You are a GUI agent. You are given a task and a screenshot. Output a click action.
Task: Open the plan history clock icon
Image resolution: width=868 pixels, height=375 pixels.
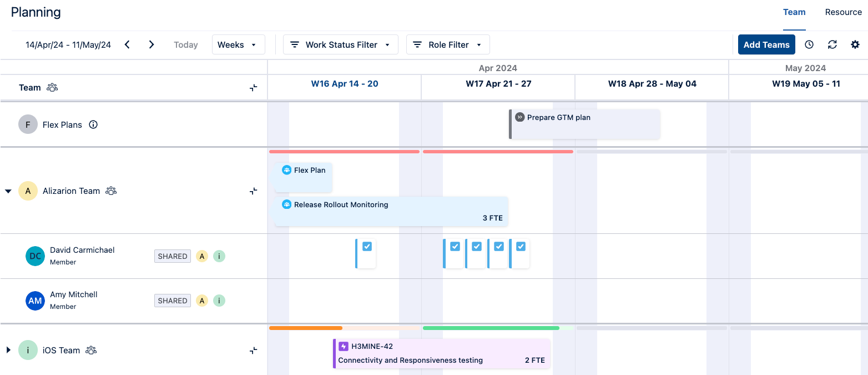coord(809,44)
